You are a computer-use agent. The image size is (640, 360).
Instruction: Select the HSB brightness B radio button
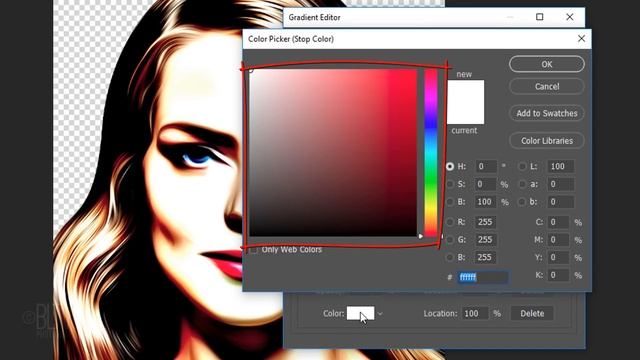click(450, 202)
